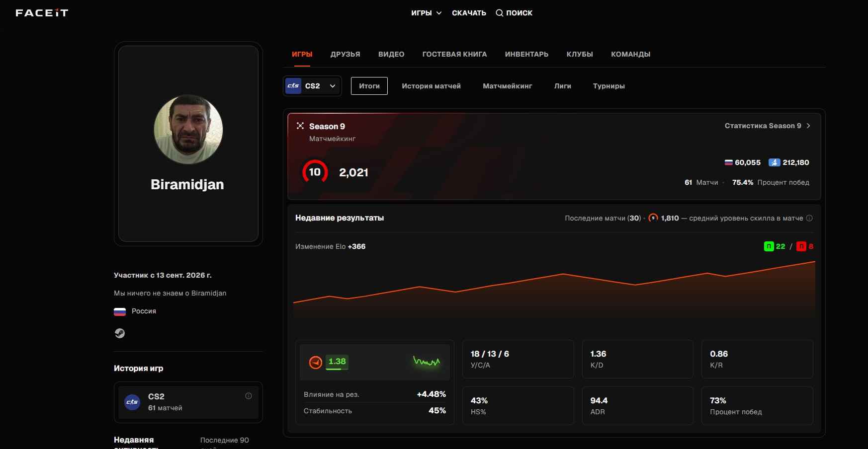Image resolution: width=868 pixels, height=449 pixels.
Task: Open the CS2 game selector dropdown
Action: (x=312, y=86)
